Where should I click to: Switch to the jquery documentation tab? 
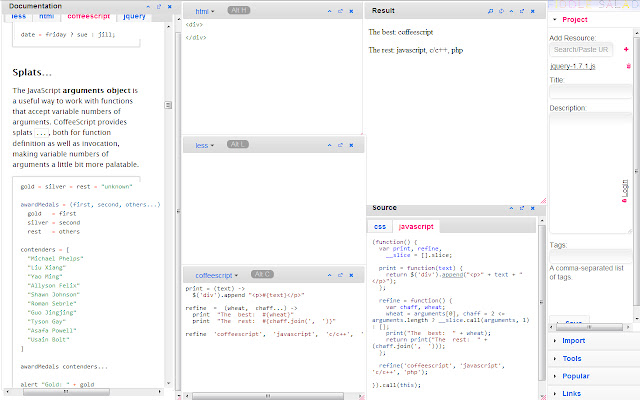(x=134, y=16)
